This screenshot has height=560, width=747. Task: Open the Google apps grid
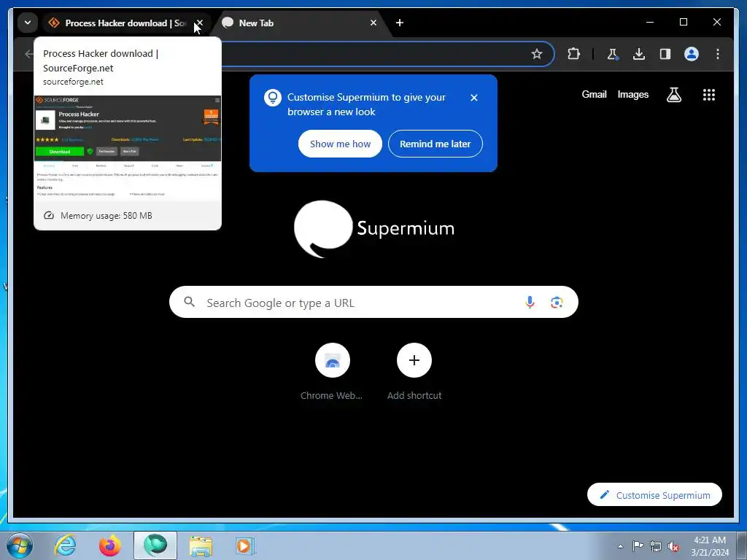tap(709, 95)
